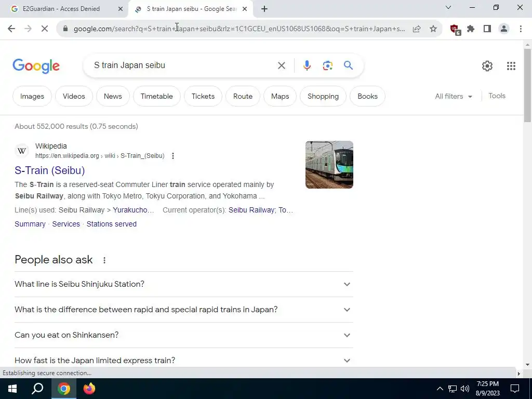Open More options for Wikipedia result
This screenshot has width=532, height=399.
173,156
